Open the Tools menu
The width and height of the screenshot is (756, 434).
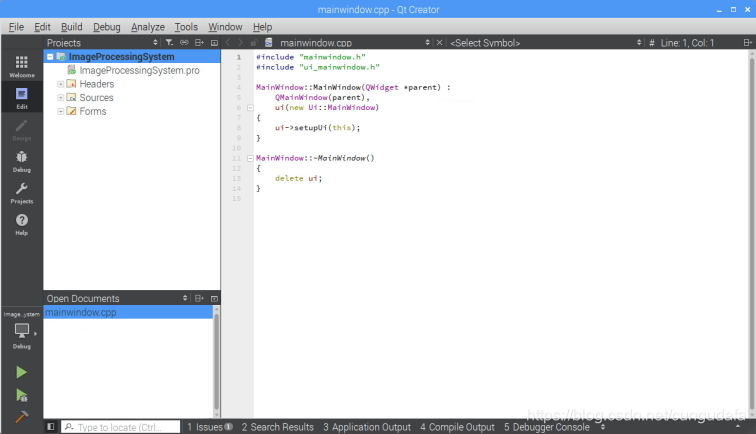click(186, 27)
